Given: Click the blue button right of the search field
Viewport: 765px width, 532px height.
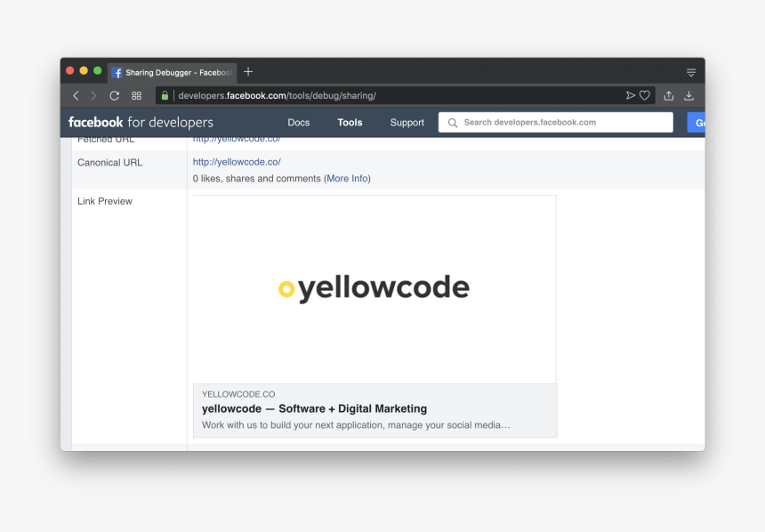Looking at the screenshot, I should coord(697,123).
